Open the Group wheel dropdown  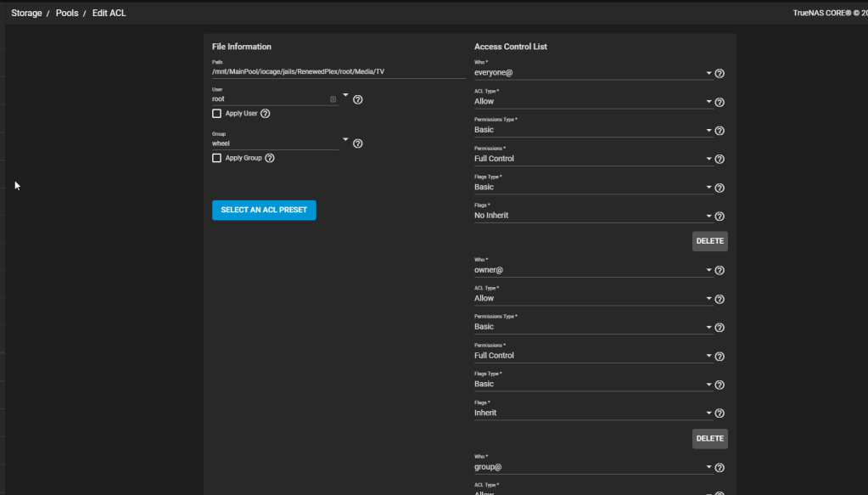(x=345, y=139)
